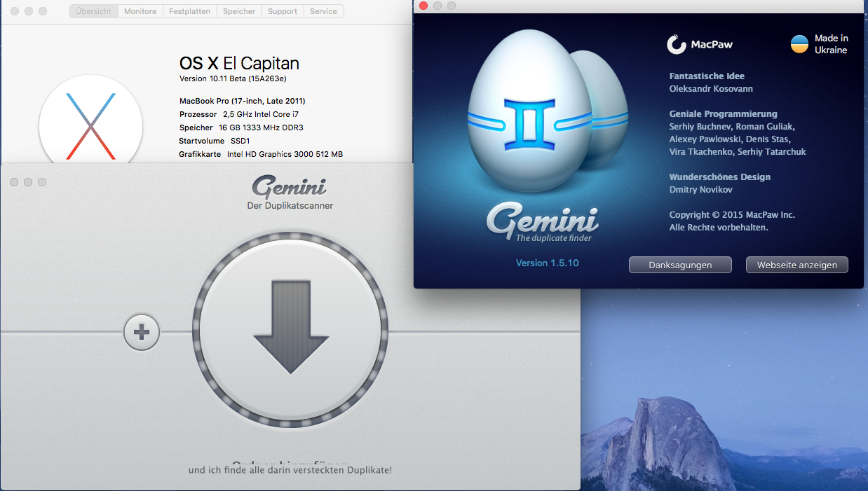Click the Version 1.5.10 text

point(548,263)
